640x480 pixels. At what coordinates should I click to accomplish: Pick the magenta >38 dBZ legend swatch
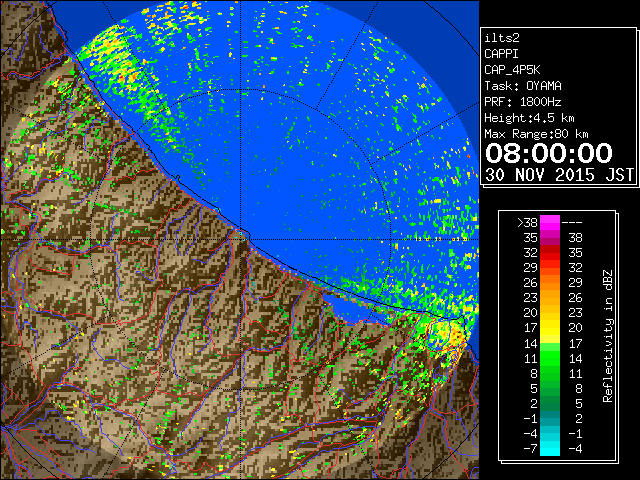[x=550, y=223]
